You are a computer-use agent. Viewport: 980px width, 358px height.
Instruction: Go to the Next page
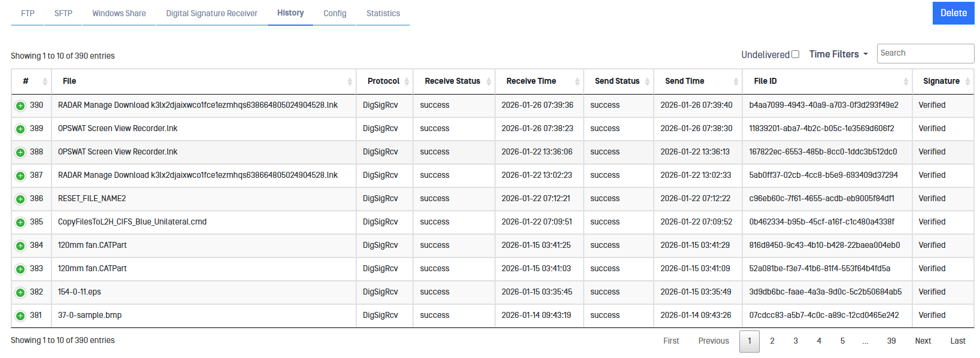pyautogui.click(x=923, y=341)
